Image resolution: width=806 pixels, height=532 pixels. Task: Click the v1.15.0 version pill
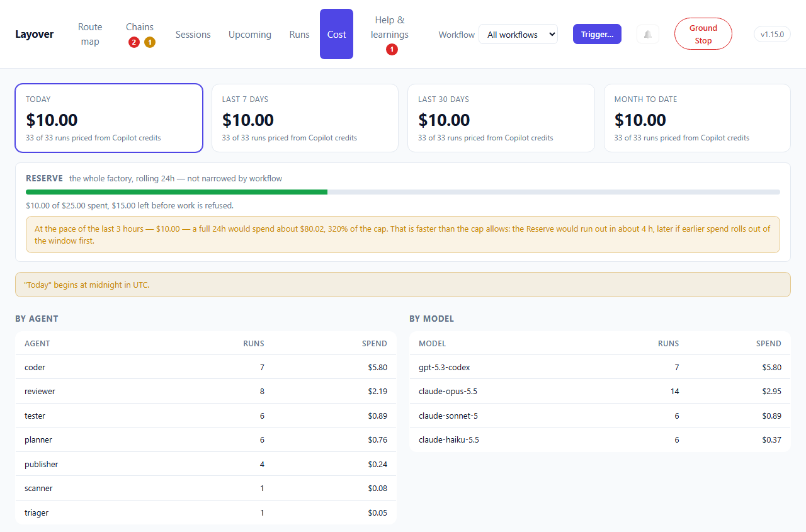(772, 34)
